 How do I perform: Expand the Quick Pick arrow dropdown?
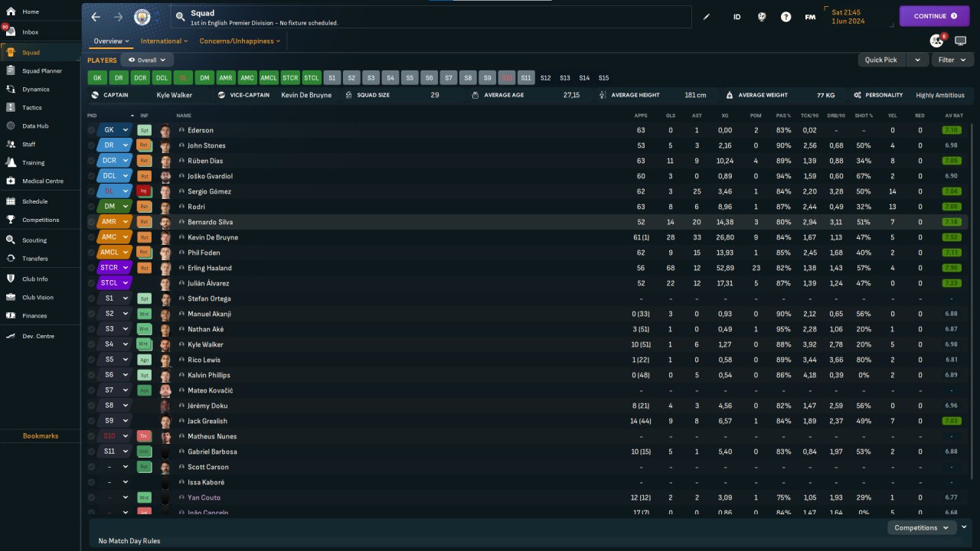pyautogui.click(x=917, y=60)
